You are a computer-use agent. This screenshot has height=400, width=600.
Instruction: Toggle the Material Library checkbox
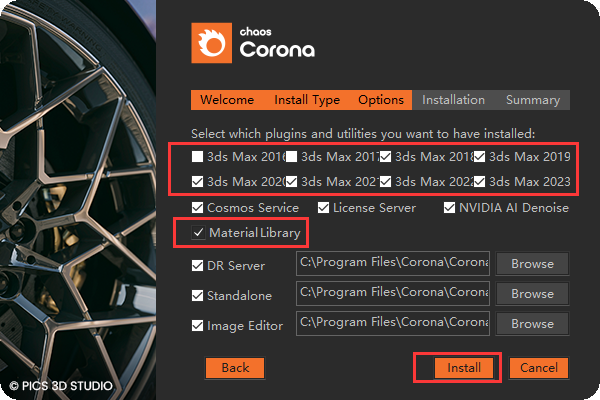(x=198, y=232)
